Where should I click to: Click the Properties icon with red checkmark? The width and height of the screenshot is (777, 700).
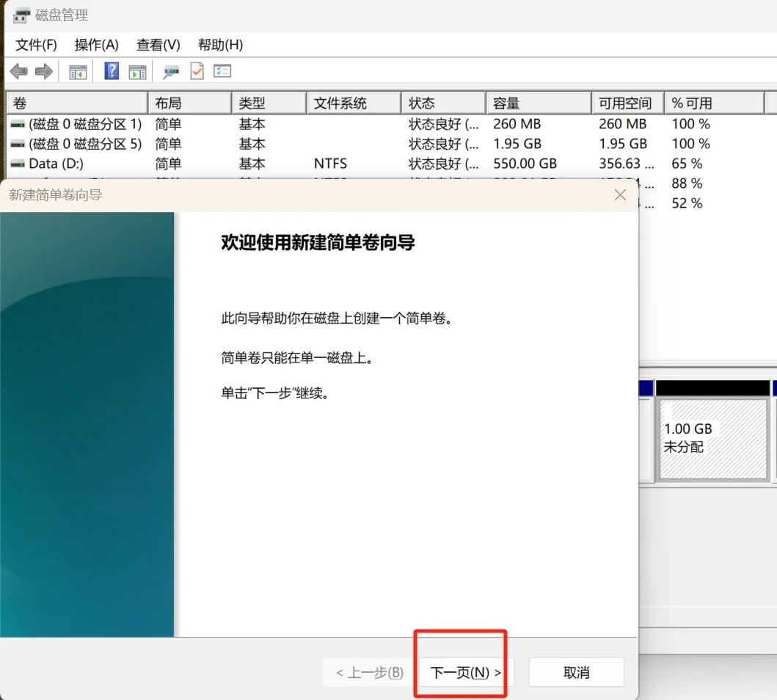point(197,71)
